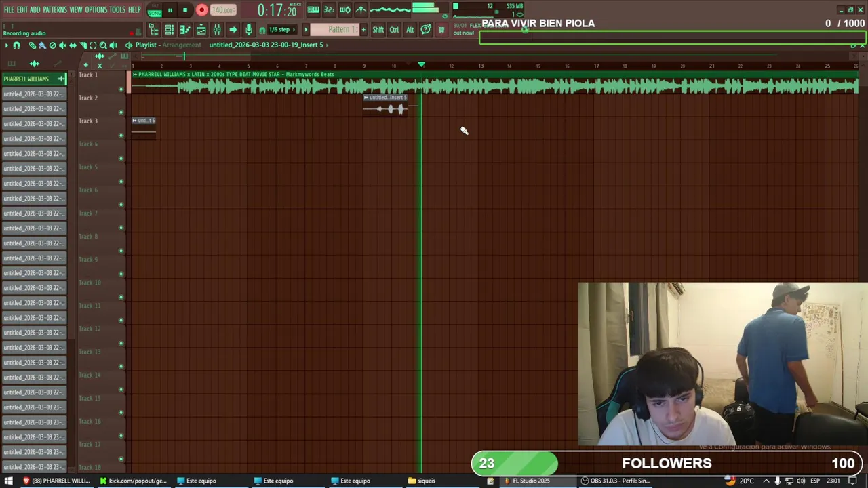Open the help question mark icon
Viewport: 868px width, 488px height.
(x=425, y=30)
